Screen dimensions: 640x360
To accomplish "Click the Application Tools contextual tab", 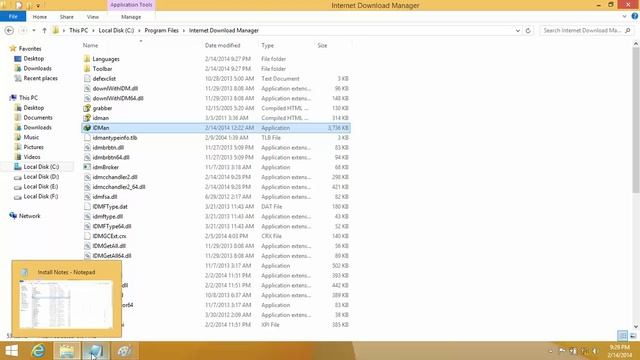I will click(131, 5).
